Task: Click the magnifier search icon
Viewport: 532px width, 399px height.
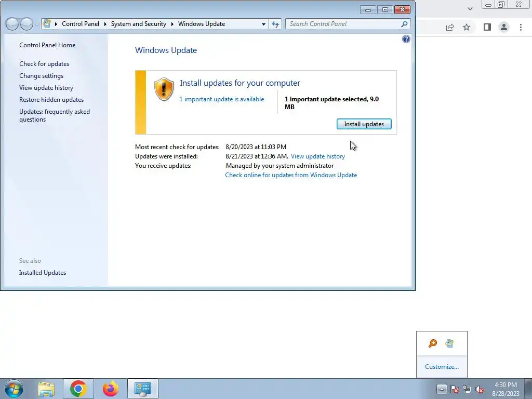Action: tap(404, 24)
